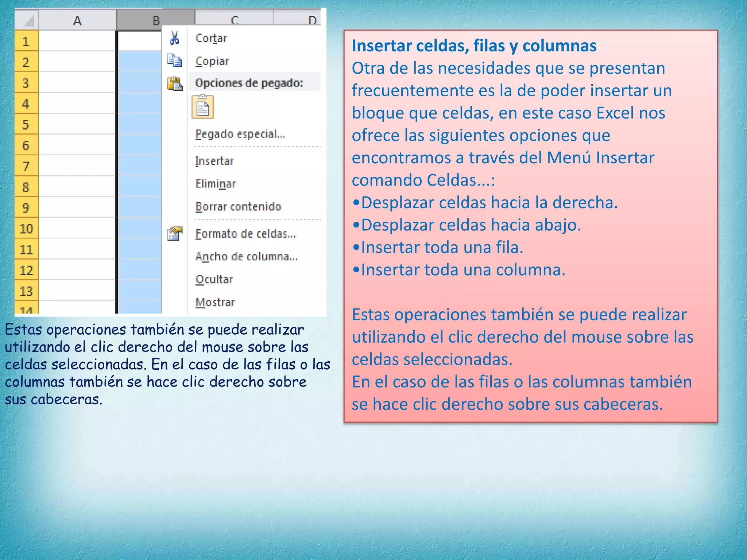Select row 10 header
Image resolution: width=747 pixels, height=560 pixels.
(x=26, y=228)
